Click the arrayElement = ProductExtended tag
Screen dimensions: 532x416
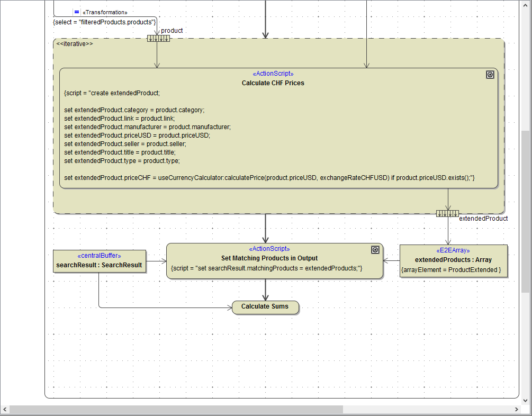pos(450,270)
